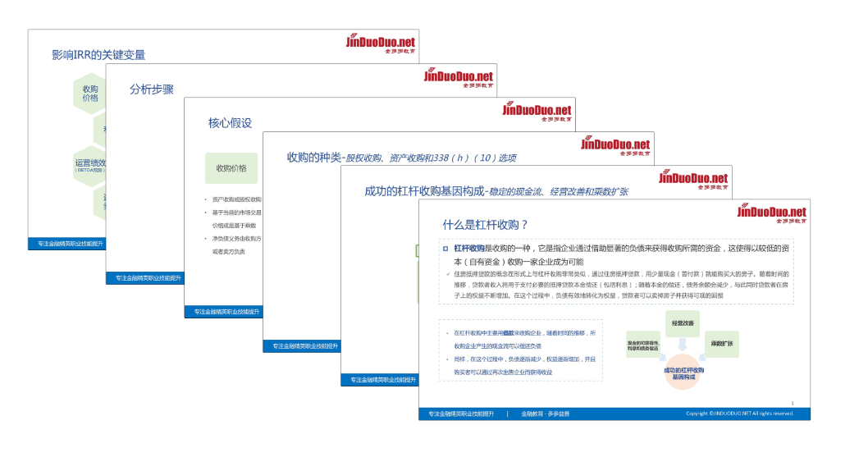Select the 什么是杠杆收购？ slide title
868x471 pixels.
[486, 225]
